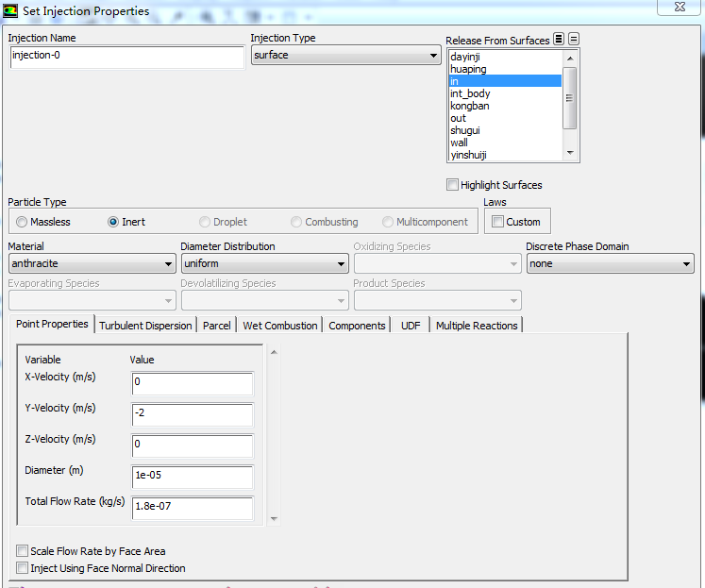Close the Set Injection Properties dialog
705x588 pixels.
pyautogui.click(x=680, y=7)
